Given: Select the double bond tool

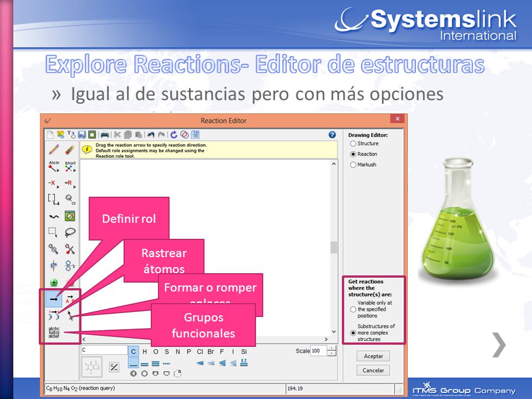Looking at the screenshot, I should (x=145, y=364).
